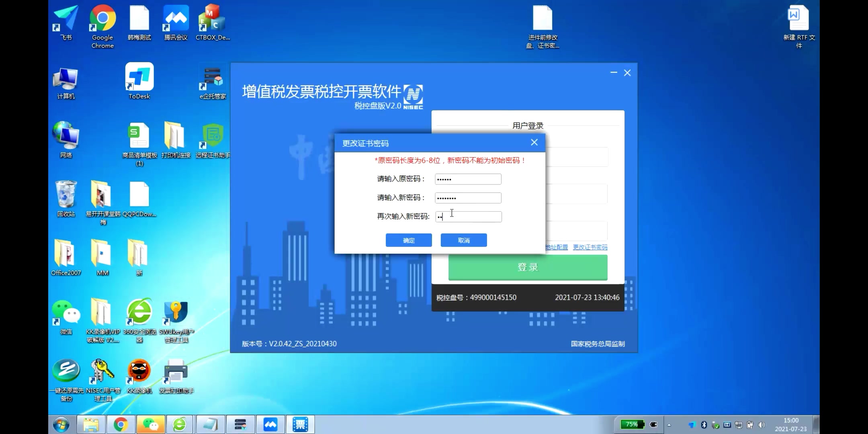The width and height of the screenshot is (868, 434).
Task: Select the 计算机 desktop icon
Action: pyautogui.click(x=66, y=84)
